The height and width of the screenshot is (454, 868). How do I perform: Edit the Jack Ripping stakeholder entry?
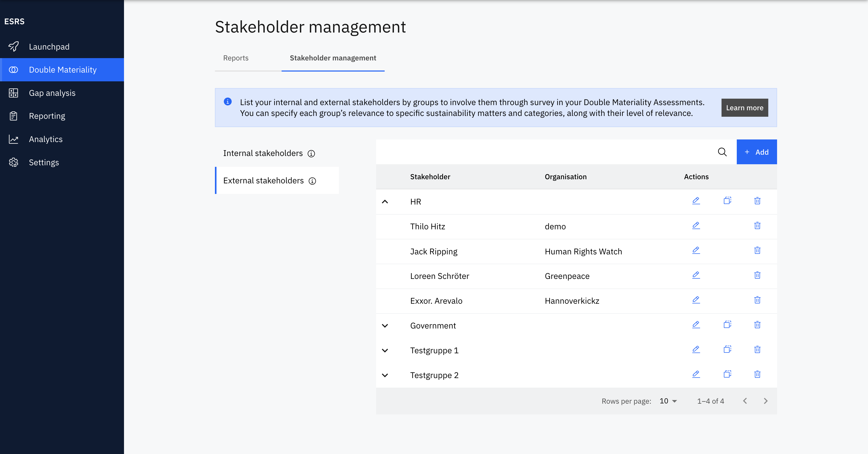tap(696, 250)
